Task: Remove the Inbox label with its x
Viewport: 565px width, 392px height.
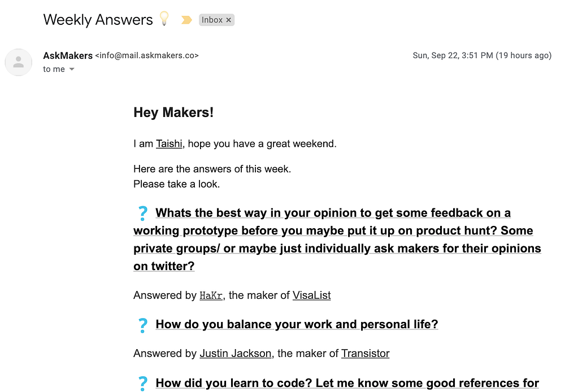Action: [229, 20]
